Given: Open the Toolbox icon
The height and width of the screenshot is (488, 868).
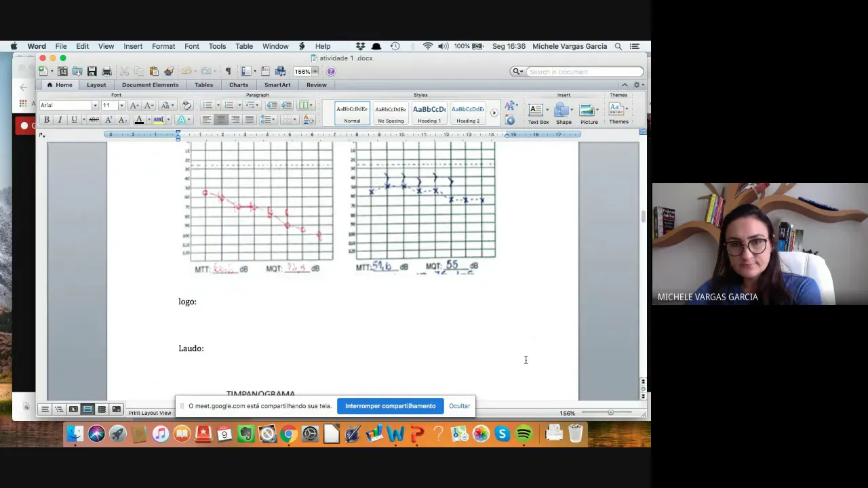Looking at the screenshot, I should (265, 71).
